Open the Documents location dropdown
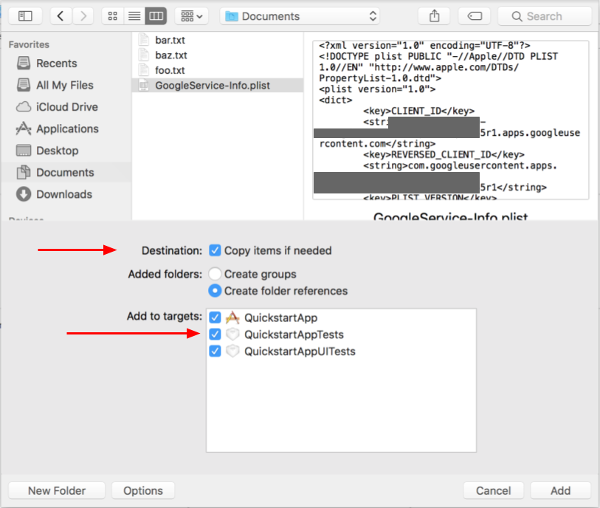 coord(301,16)
